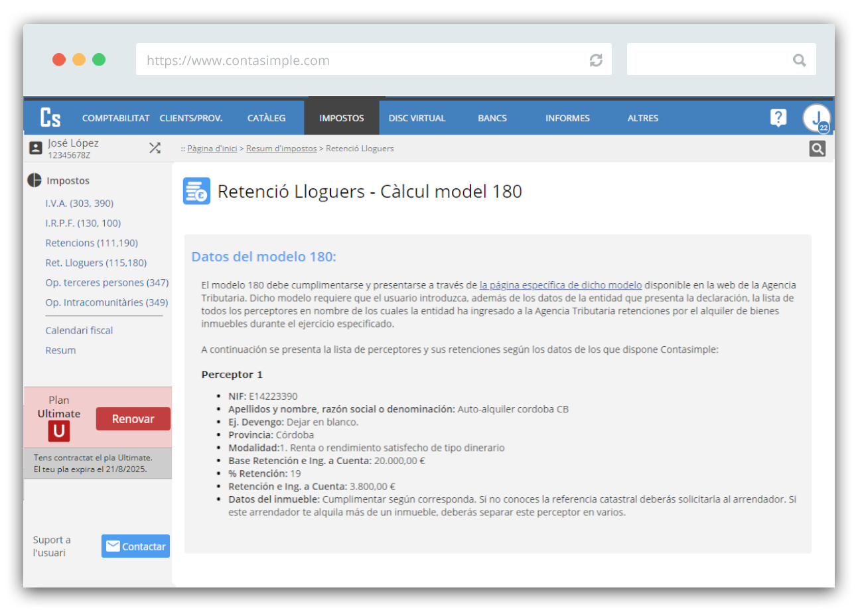Open la página específica de dicho modelo link
Screen dimensions: 858x616
(561, 285)
